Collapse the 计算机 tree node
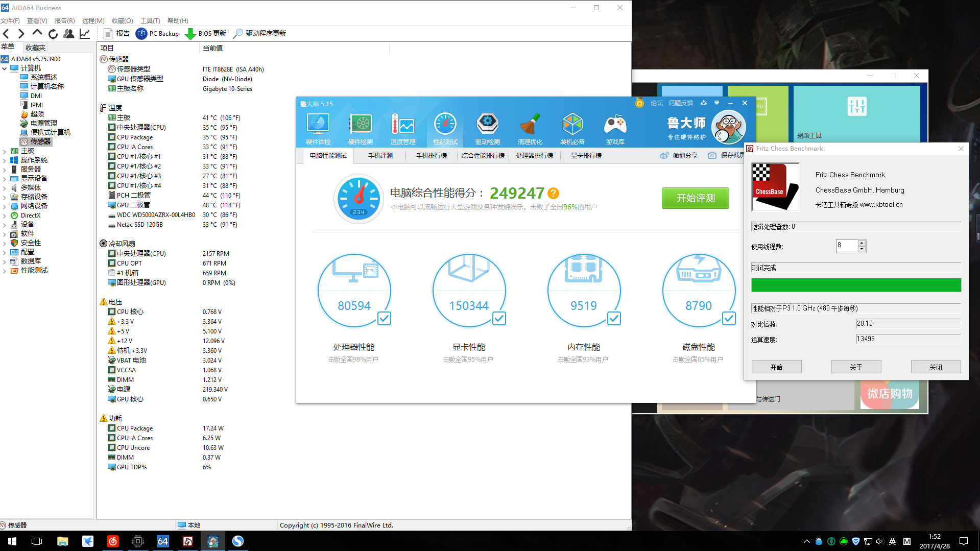980x551 pixels. [x=5, y=68]
